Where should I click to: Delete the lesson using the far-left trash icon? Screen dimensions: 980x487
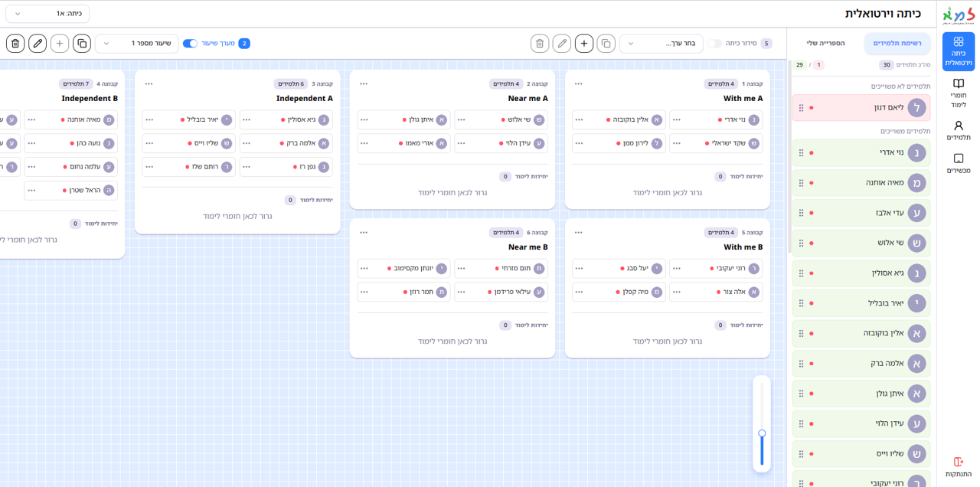[x=15, y=44]
